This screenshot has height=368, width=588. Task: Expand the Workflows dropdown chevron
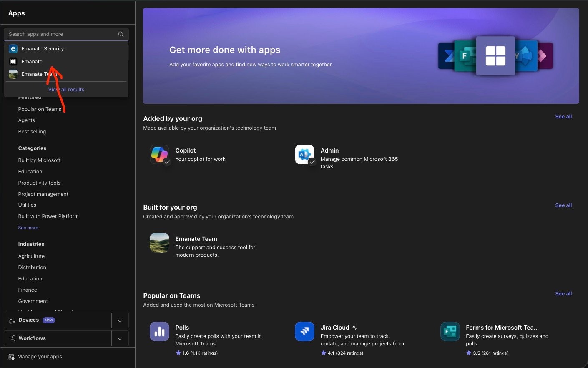[x=120, y=338]
